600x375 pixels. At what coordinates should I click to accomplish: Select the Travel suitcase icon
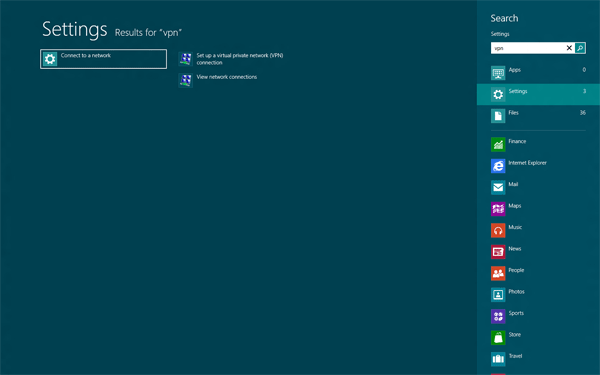[498, 359]
